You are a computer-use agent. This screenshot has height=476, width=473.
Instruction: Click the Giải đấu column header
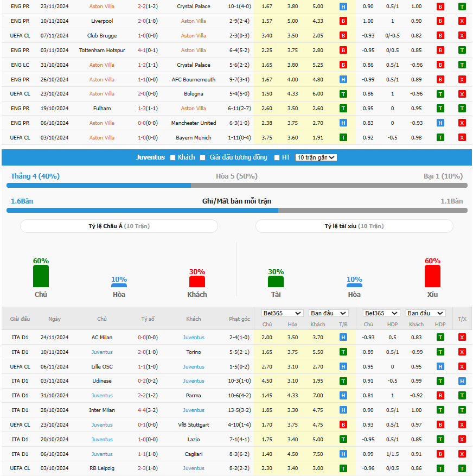pos(20,319)
